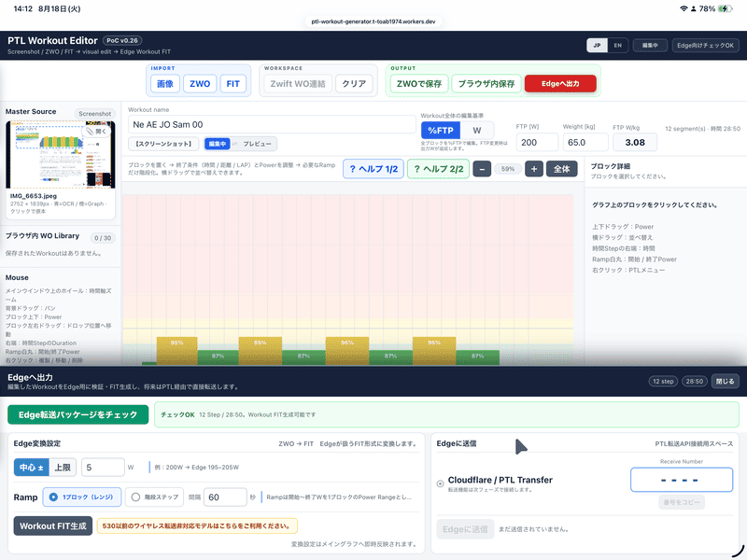This screenshot has width=747, height=560.
Task: Set edit basis to W
Action: click(477, 131)
